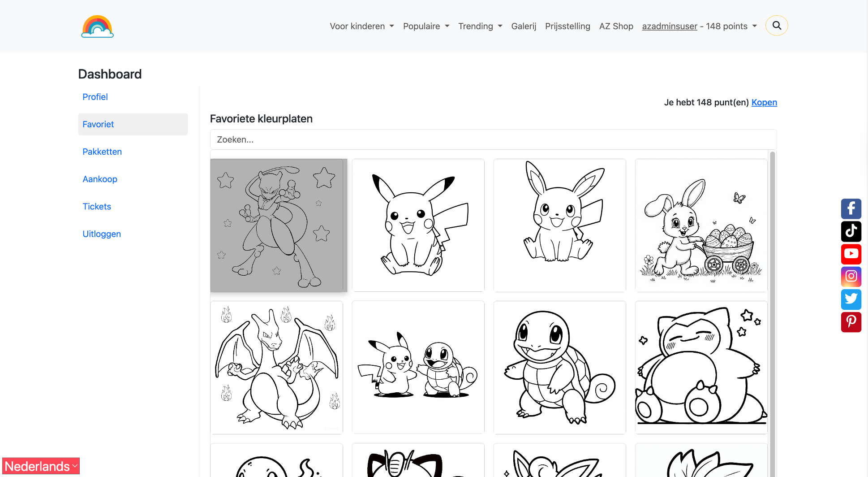
Task: Focus the Zoeken search field
Action: point(493,139)
